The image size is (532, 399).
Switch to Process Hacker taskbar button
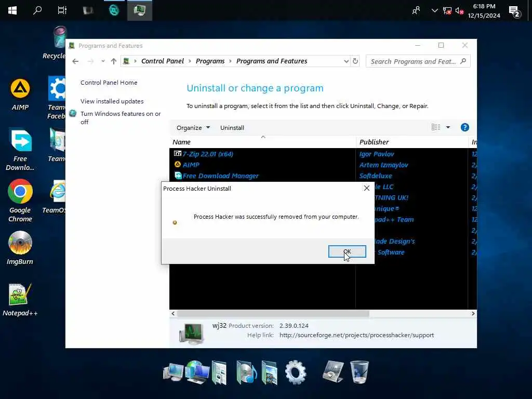139,10
